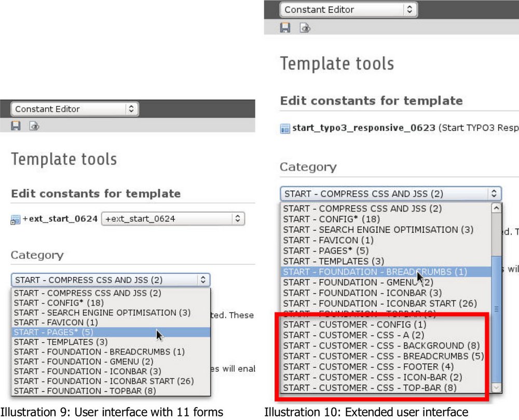Click view page icon in left panel toolbar
The image size is (519, 420).
34,125
